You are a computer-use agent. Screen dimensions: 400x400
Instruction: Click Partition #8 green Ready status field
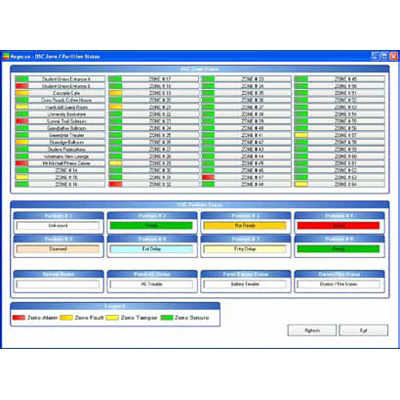point(338,249)
